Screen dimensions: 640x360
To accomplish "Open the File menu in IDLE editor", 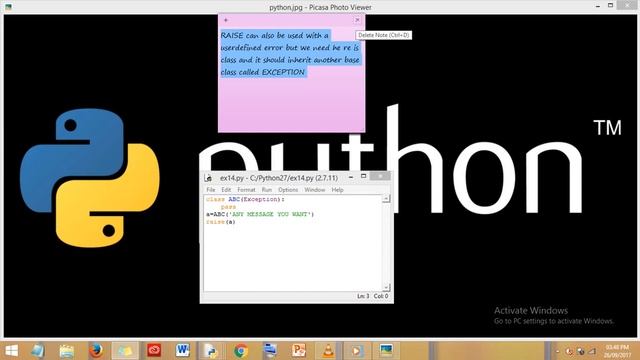I will click(x=211, y=190).
